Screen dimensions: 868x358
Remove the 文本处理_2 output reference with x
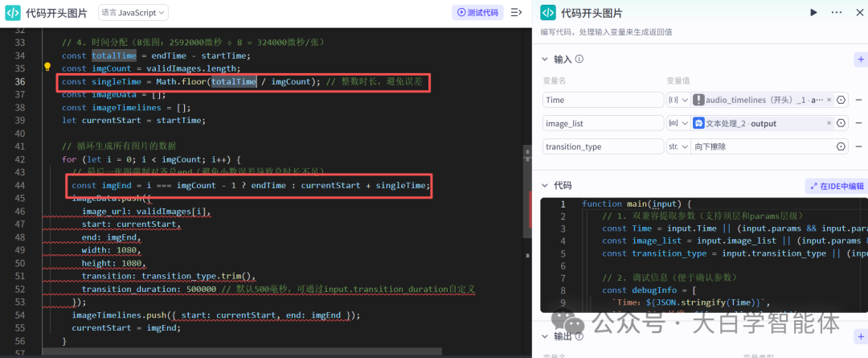(829, 123)
